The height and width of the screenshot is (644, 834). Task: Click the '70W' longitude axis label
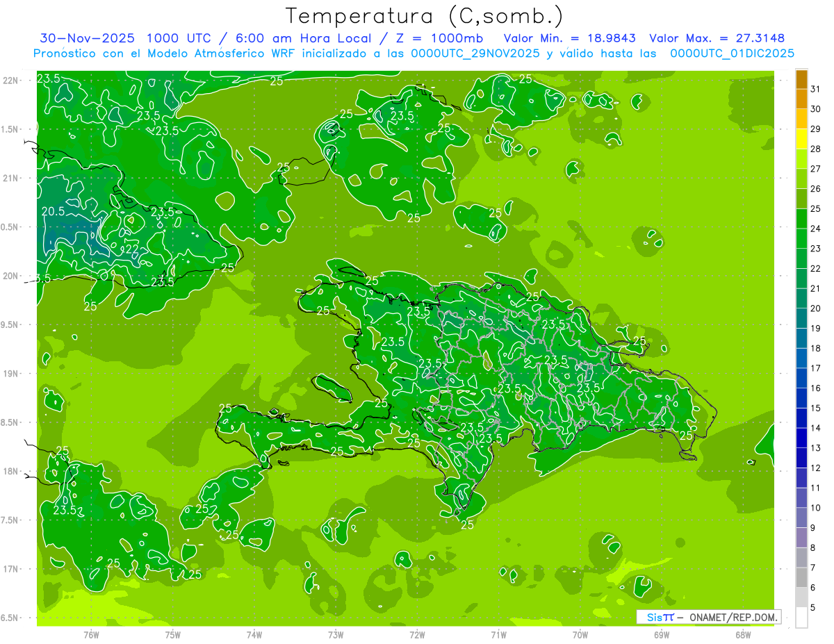click(x=580, y=634)
